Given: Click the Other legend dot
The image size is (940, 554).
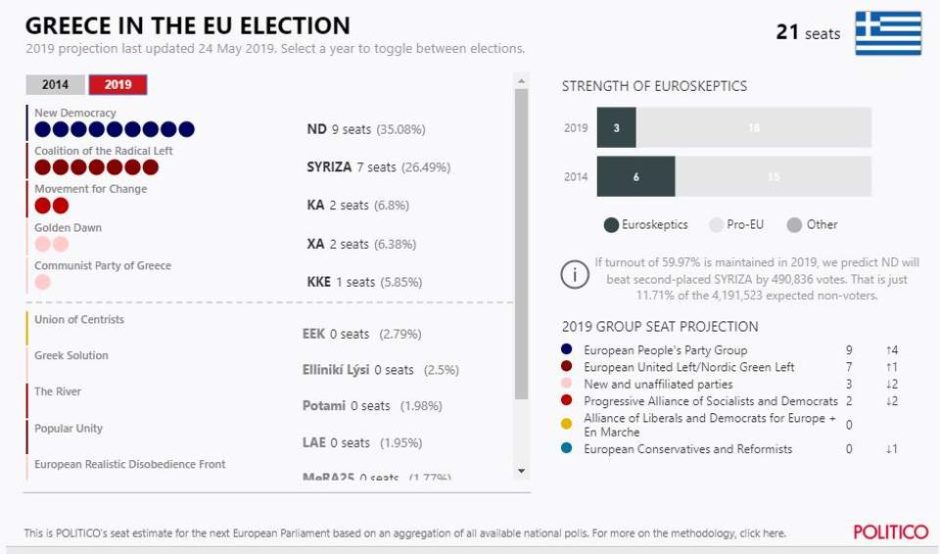Looking at the screenshot, I should coord(794,225).
